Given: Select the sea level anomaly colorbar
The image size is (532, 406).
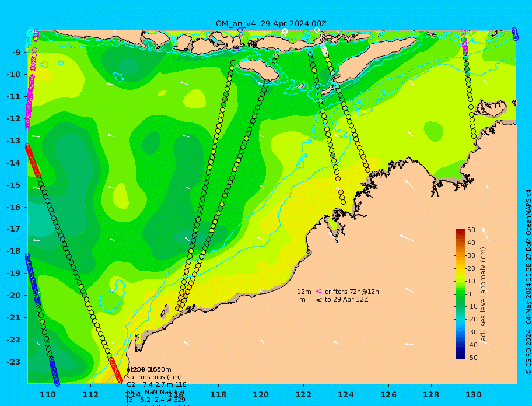Looking at the screenshot, I should (x=461, y=294).
